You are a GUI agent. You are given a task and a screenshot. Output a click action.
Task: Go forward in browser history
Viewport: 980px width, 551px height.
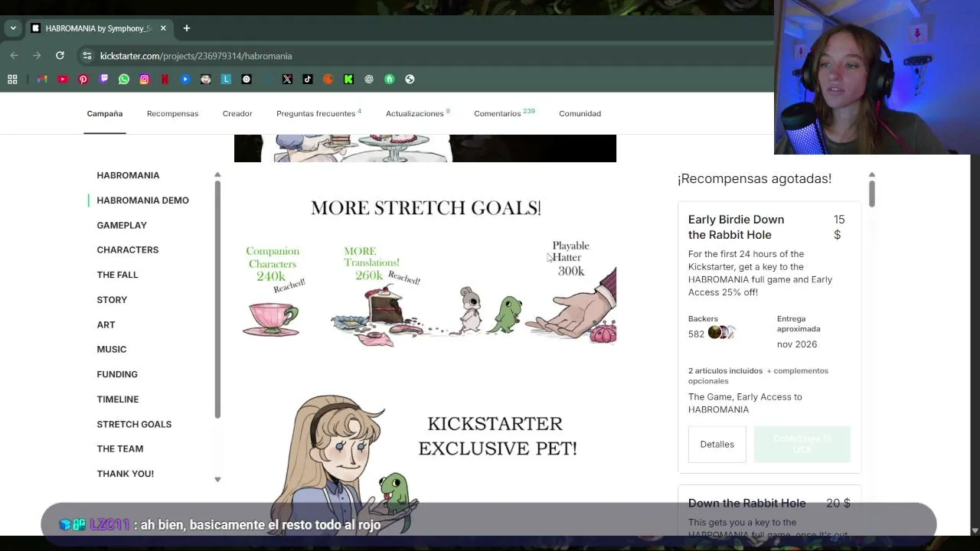tap(37, 55)
